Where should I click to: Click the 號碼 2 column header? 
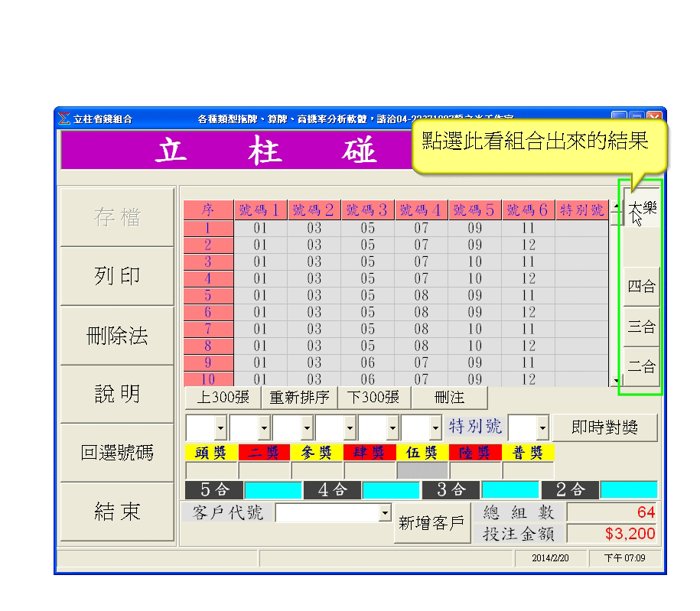click(314, 210)
